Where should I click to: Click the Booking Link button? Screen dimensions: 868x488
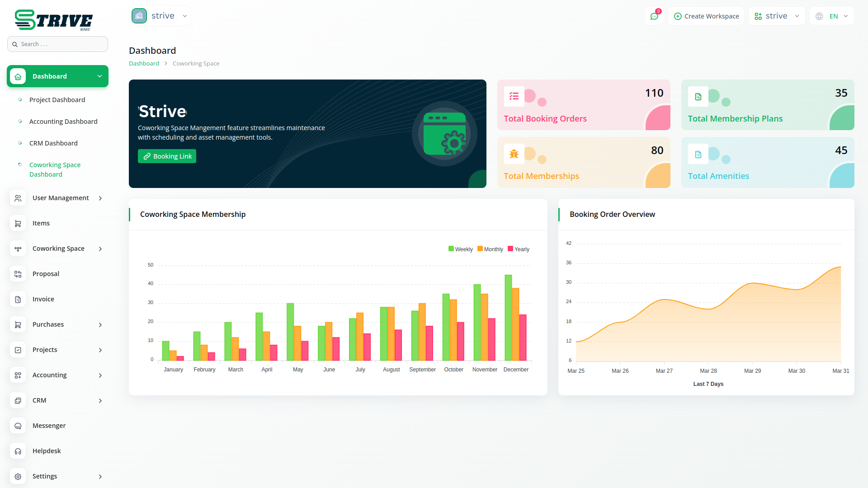click(167, 156)
